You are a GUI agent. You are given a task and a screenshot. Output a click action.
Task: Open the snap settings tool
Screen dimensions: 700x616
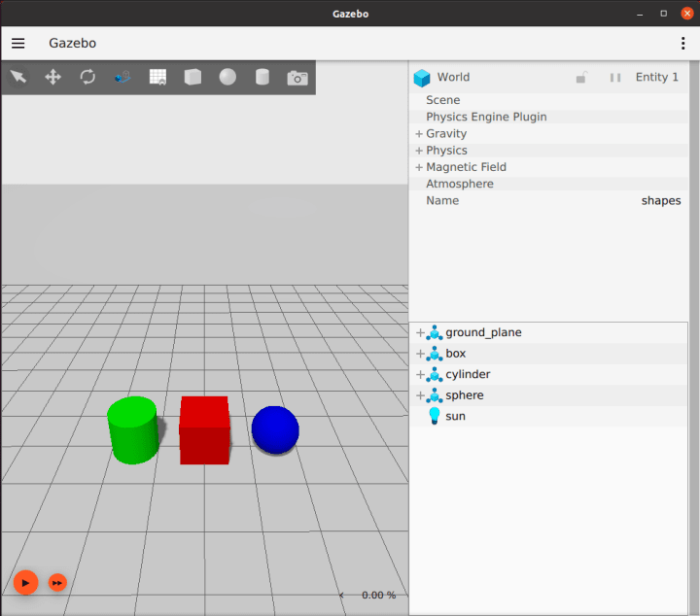(x=122, y=77)
